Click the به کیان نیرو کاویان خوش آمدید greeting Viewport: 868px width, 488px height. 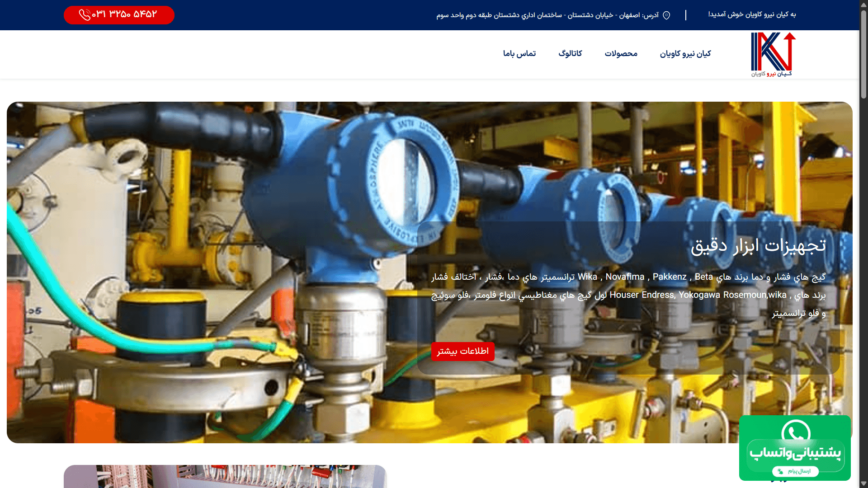752,14
